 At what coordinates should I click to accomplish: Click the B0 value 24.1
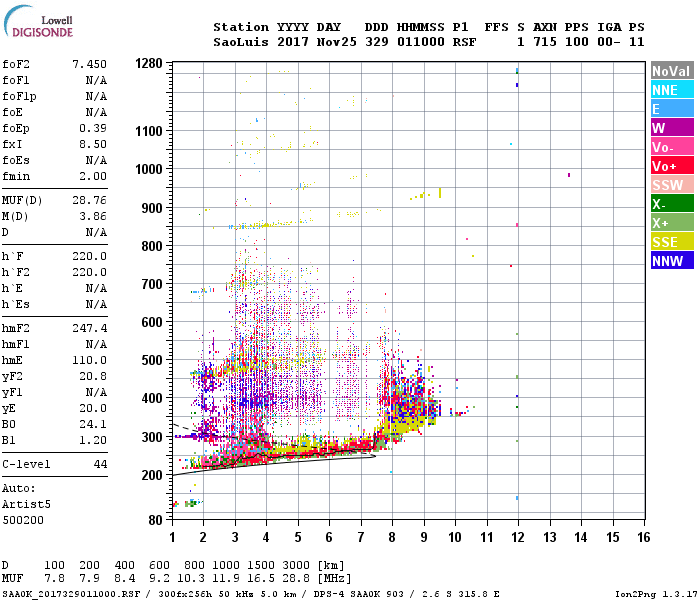[93, 424]
